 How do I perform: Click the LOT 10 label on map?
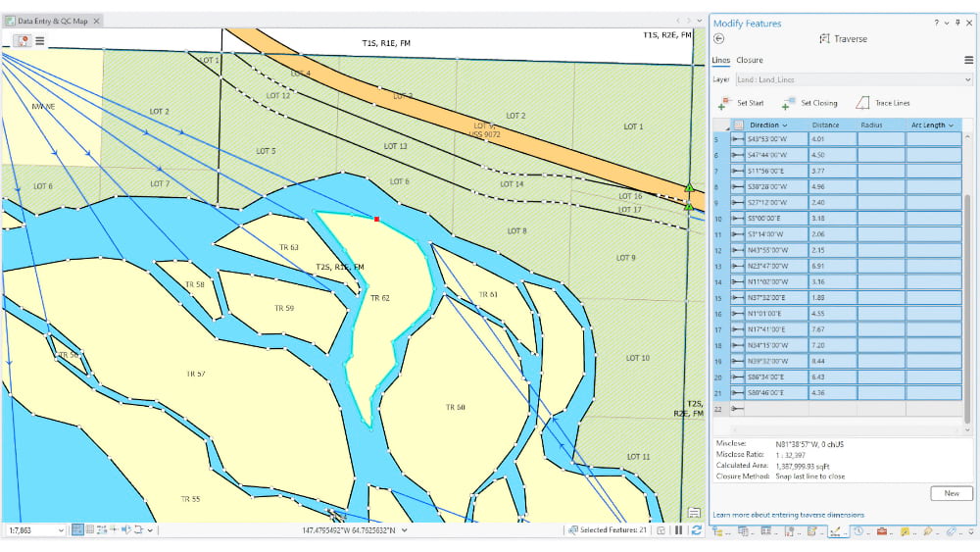(x=638, y=358)
